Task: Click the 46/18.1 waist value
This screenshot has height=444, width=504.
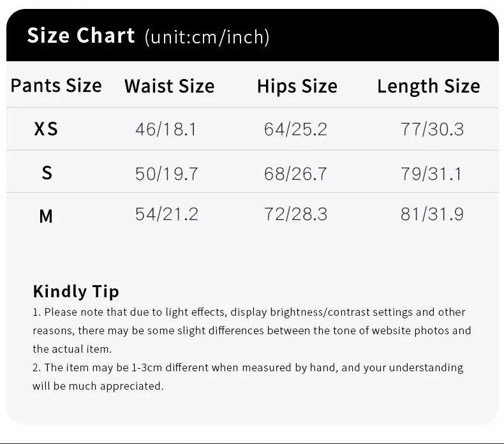Action: click(x=166, y=129)
